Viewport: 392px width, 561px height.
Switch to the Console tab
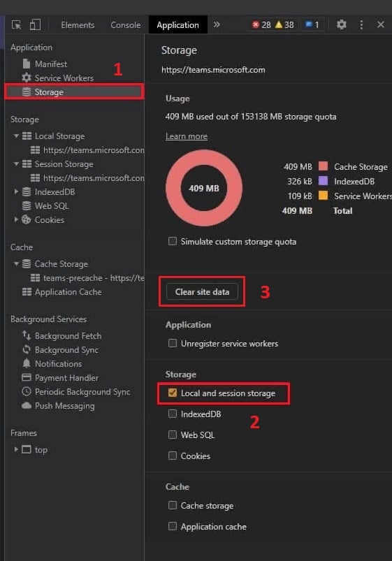[125, 25]
